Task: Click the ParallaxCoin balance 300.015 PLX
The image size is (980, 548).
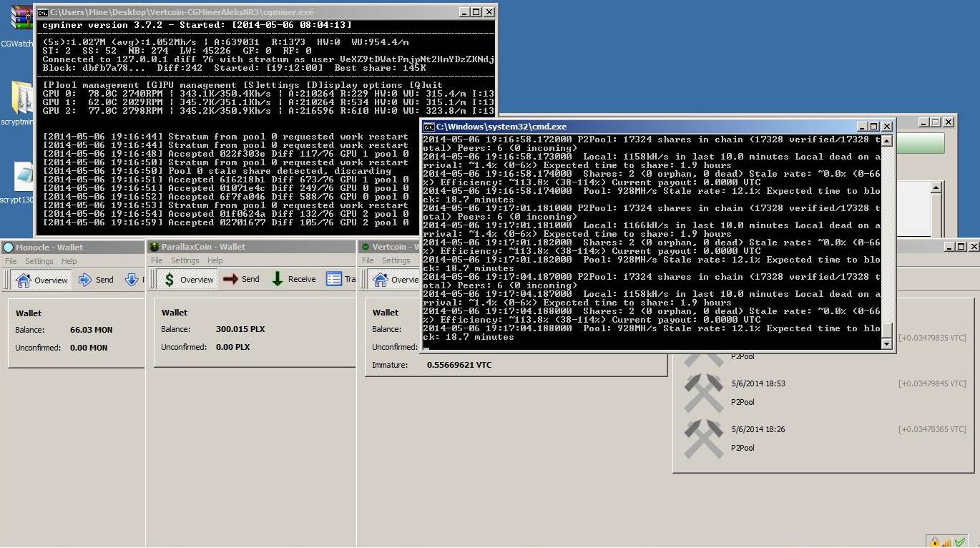Action: click(x=240, y=329)
